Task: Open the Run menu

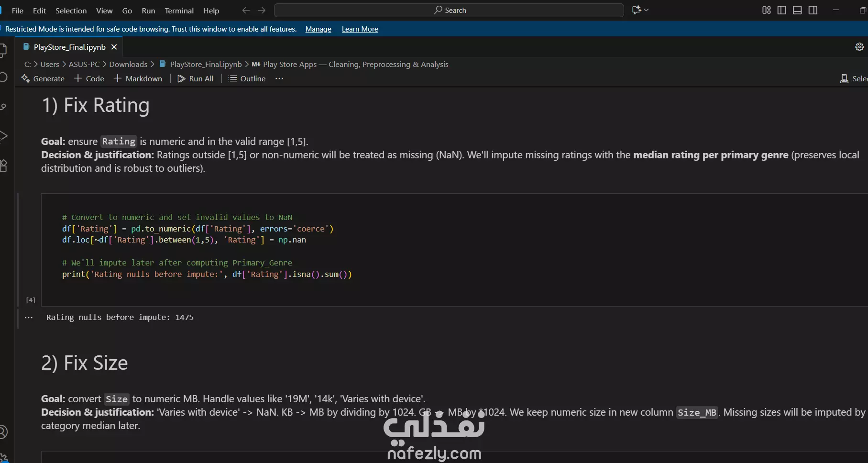Action: click(x=148, y=11)
